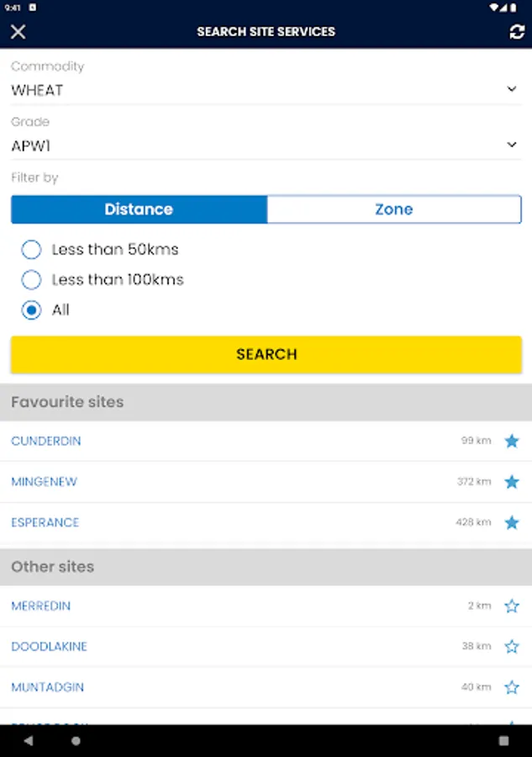This screenshot has height=757, width=532.
Task: Remove Mingenew from favourites via star
Action: [x=512, y=482]
